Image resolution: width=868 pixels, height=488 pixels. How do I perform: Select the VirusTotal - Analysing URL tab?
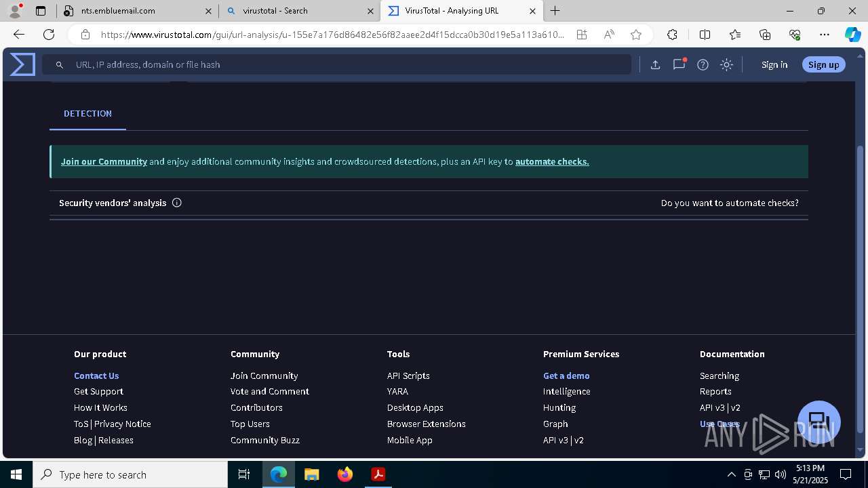[462, 11]
